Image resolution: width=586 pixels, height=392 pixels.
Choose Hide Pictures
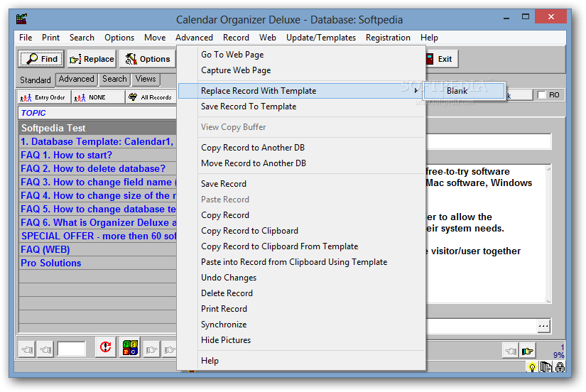(x=301, y=340)
